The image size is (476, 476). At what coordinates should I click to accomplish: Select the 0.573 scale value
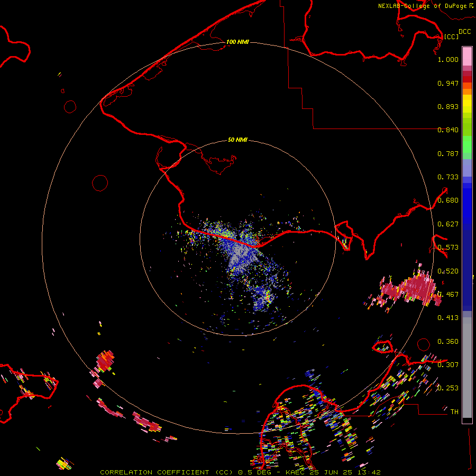[448, 248]
